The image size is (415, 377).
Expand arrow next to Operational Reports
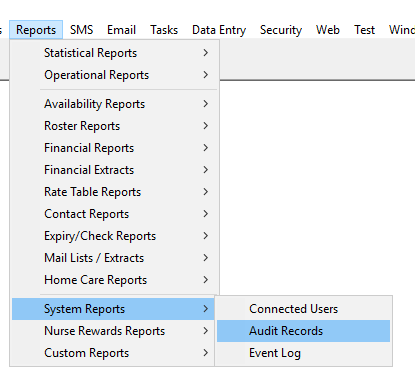(206, 75)
